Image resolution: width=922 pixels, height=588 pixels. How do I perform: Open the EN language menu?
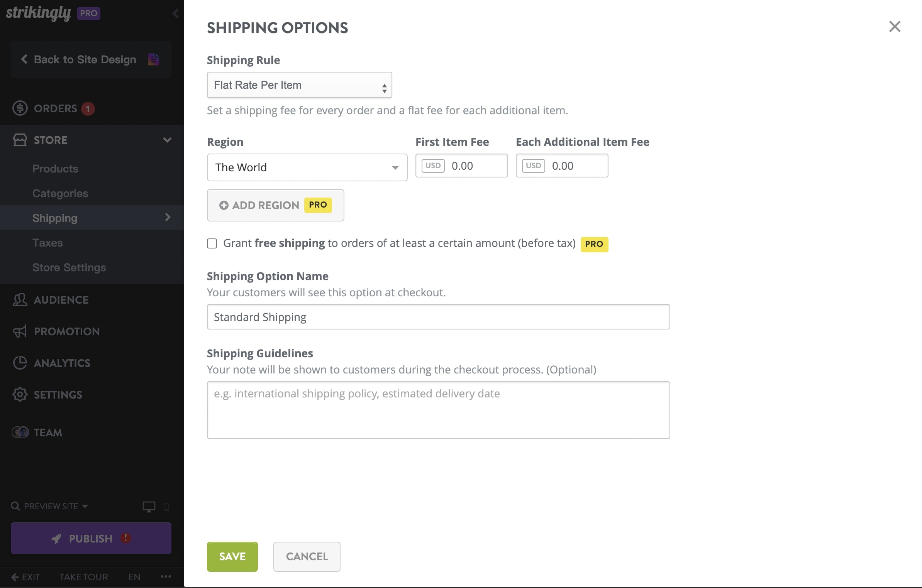tap(134, 576)
